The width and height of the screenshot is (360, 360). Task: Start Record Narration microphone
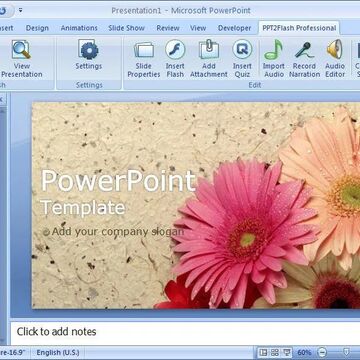tap(304, 59)
